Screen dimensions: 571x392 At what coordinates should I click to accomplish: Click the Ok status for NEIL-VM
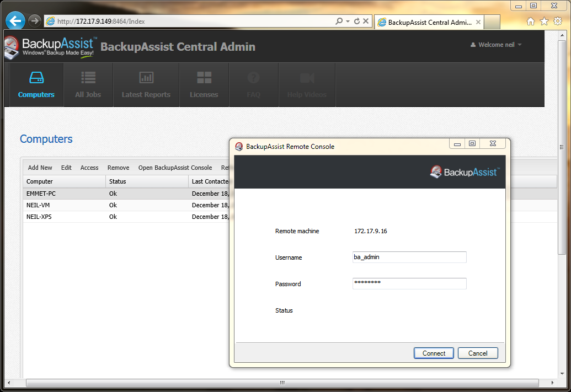[x=113, y=205]
